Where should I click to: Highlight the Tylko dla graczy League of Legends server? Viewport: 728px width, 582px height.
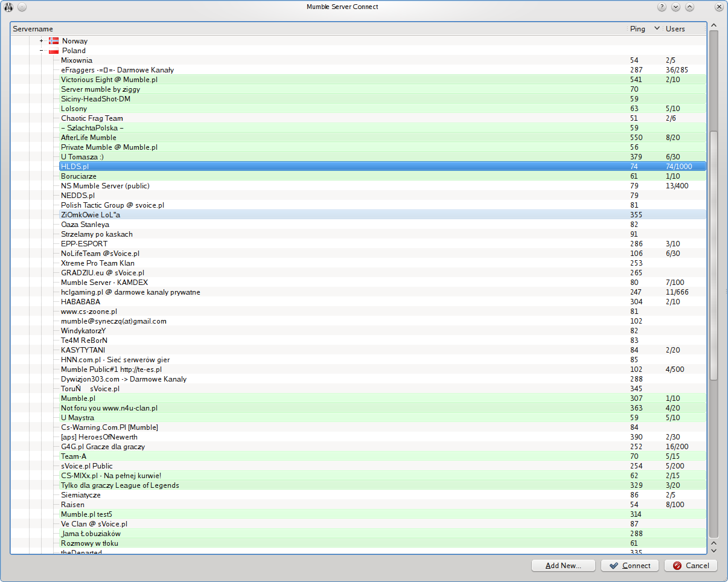point(120,485)
